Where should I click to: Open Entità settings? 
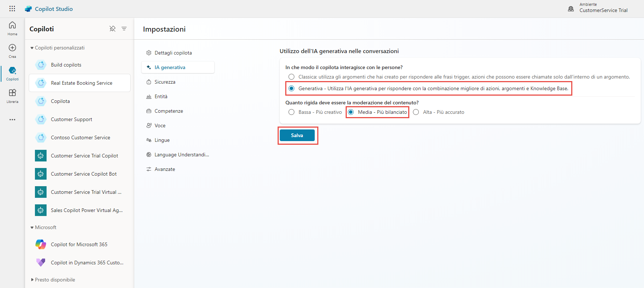[178, 96]
